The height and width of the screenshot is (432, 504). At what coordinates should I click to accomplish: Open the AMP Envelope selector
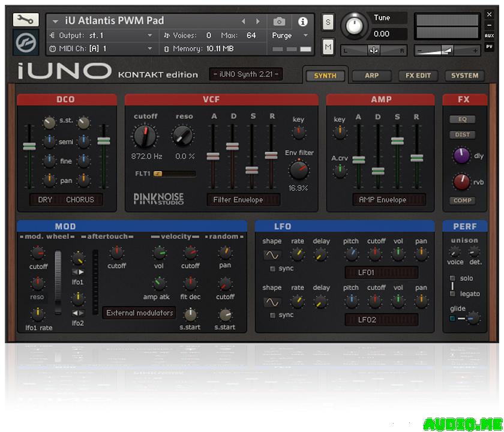coord(389,200)
